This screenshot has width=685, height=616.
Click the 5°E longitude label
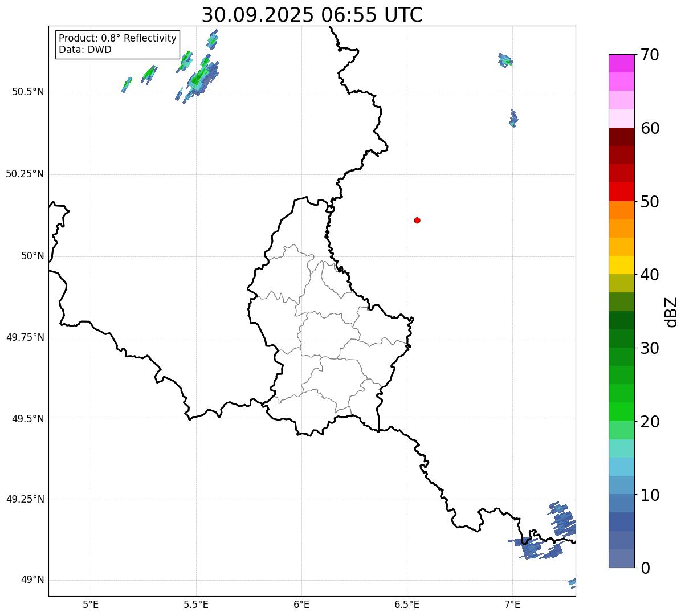click(x=91, y=604)
